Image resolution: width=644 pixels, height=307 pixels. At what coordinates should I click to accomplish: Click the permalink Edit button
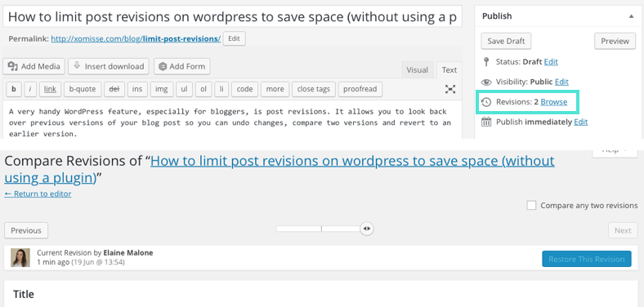point(234,38)
